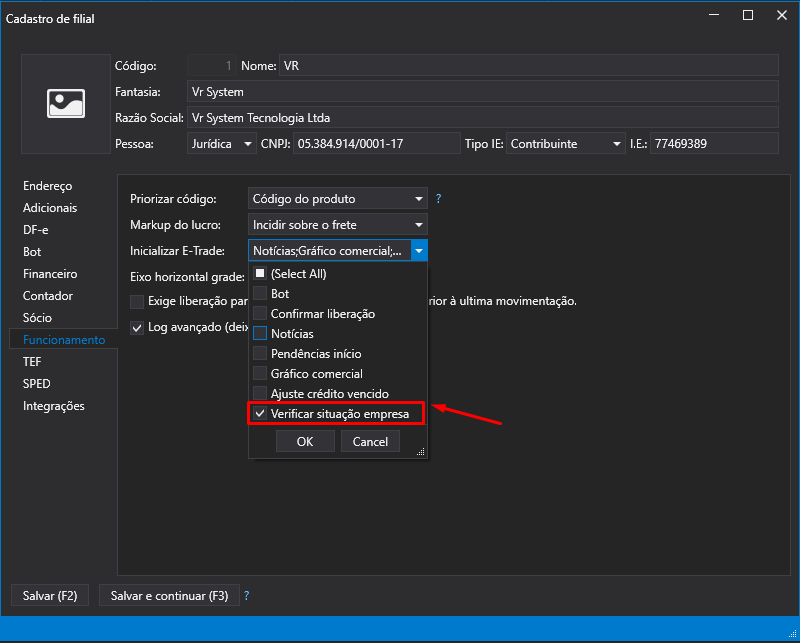Switch to the Endereço tab

pos(48,186)
